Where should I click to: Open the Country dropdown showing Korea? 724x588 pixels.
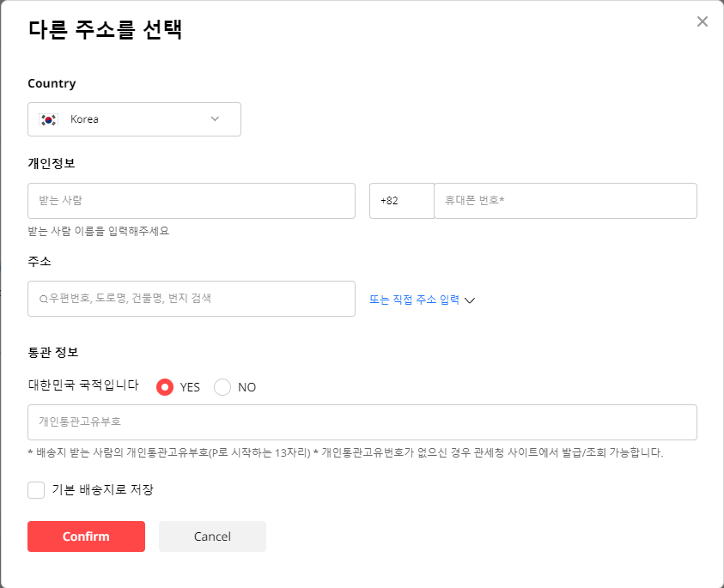tap(134, 119)
